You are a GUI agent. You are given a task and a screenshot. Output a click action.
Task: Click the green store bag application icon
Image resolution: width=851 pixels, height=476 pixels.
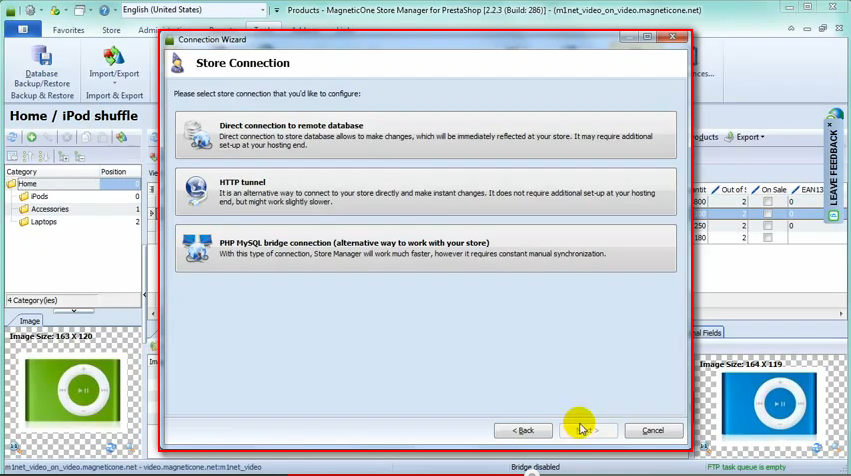tap(11, 10)
